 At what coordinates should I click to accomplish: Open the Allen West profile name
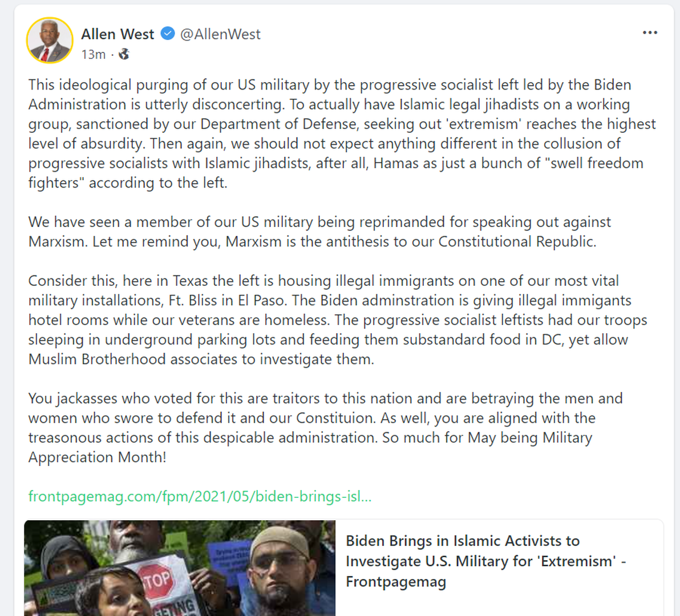(x=118, y=34)
